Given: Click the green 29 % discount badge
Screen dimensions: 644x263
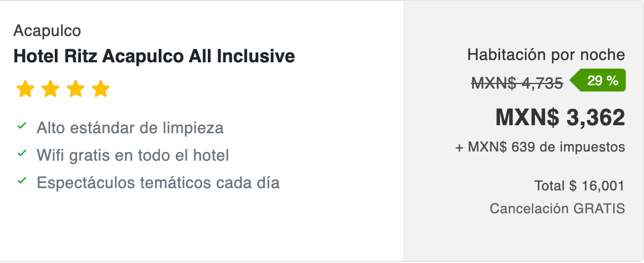Looking at the screenshot, I should (601, 81).
